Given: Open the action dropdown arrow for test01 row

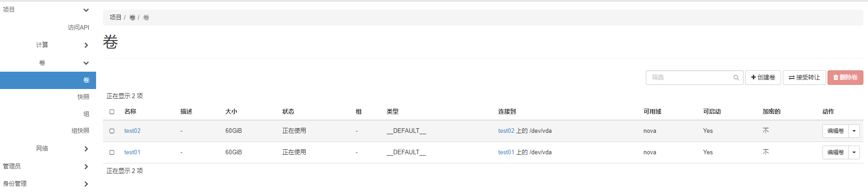Looking at the screenshot, I should coord(854,152).
